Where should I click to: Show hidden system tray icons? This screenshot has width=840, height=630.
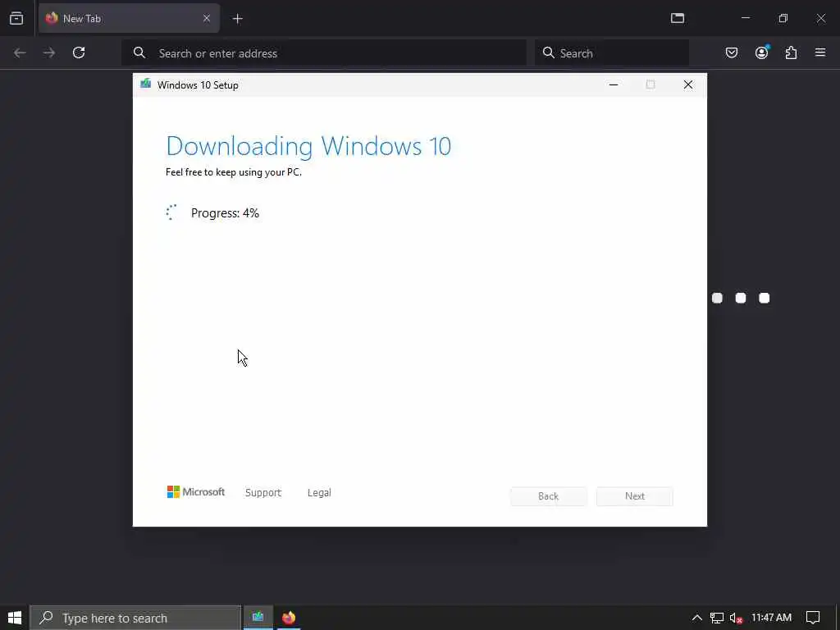pos(696,618)
